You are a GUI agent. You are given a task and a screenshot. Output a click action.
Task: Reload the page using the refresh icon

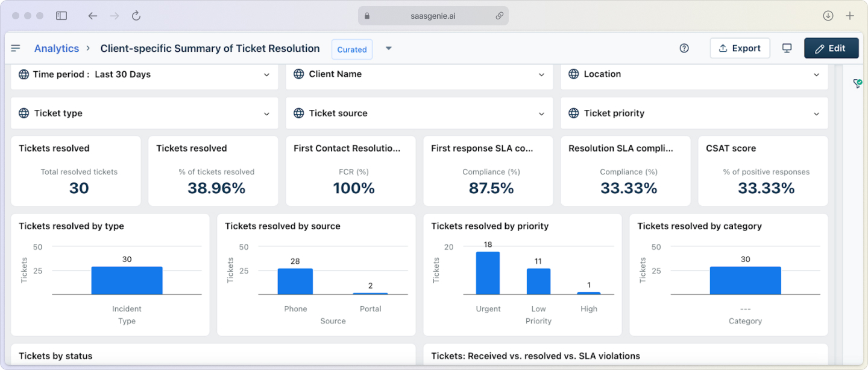[136, 16]
